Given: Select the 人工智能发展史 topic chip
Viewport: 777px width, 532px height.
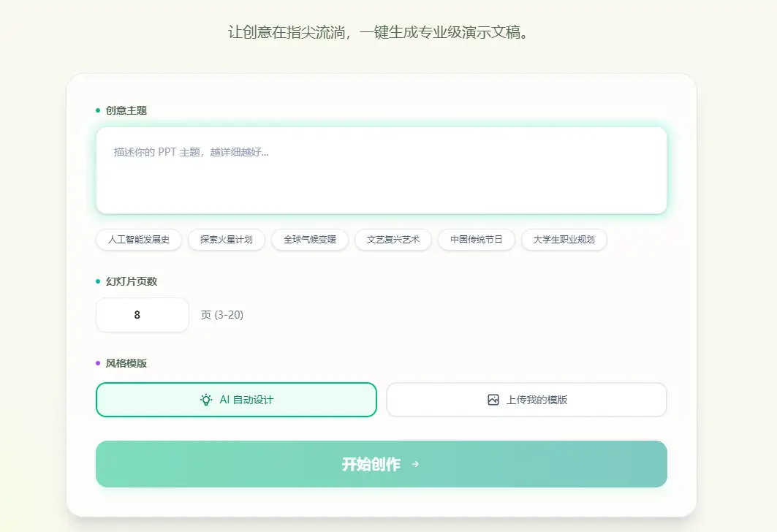Looking at the screenshot, I should [138, 240].
